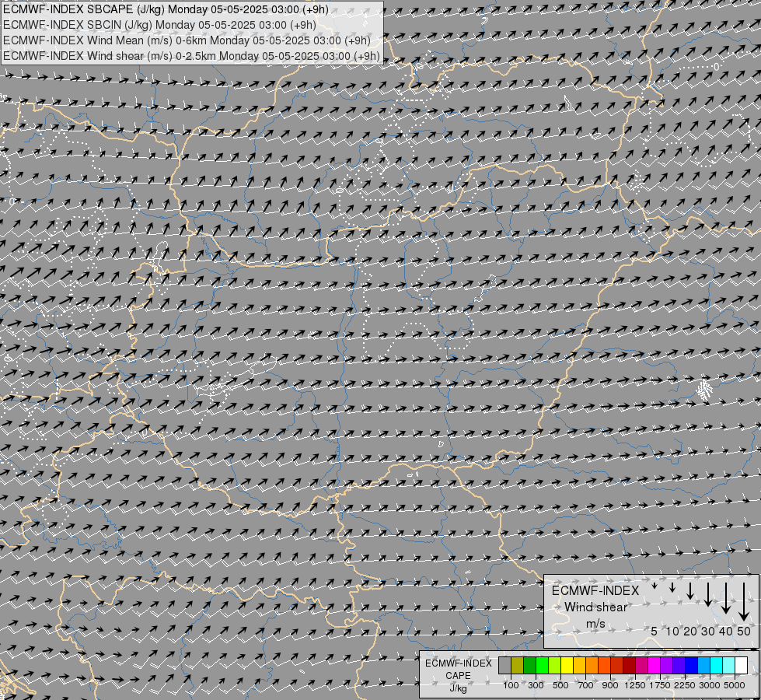Click the smallest 5 m/s legend arrow
Viewport: 761px width, 700px height.
pyautogui.click(x=655, y=586)
